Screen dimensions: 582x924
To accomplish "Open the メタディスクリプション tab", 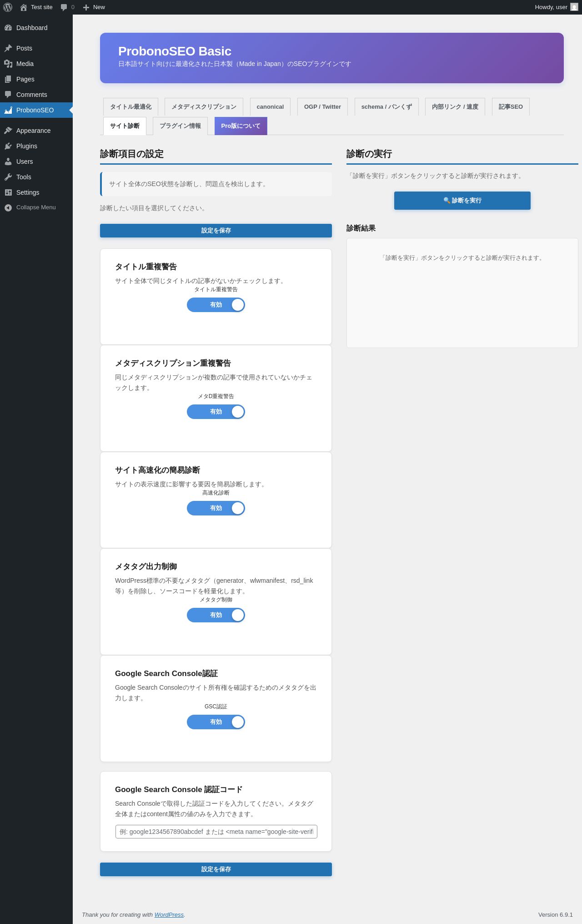I will pos(204,107).
